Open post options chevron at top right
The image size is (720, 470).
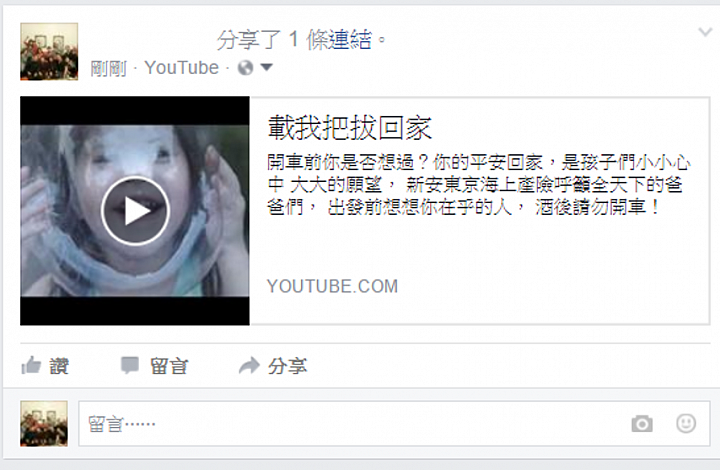705,32
